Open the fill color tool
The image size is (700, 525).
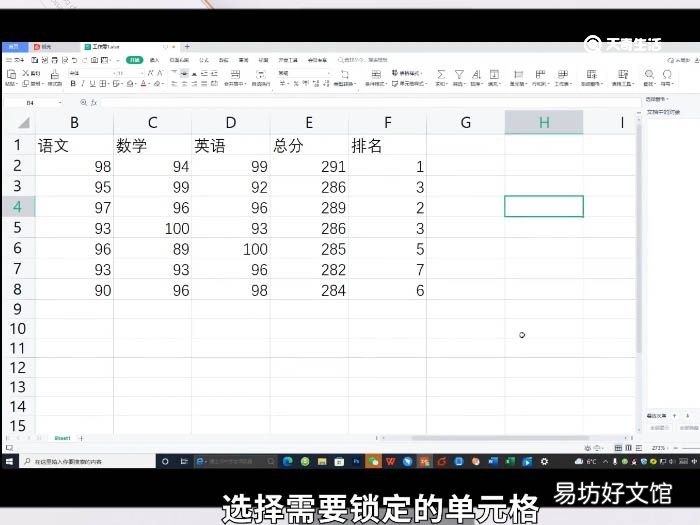[131, 83]
